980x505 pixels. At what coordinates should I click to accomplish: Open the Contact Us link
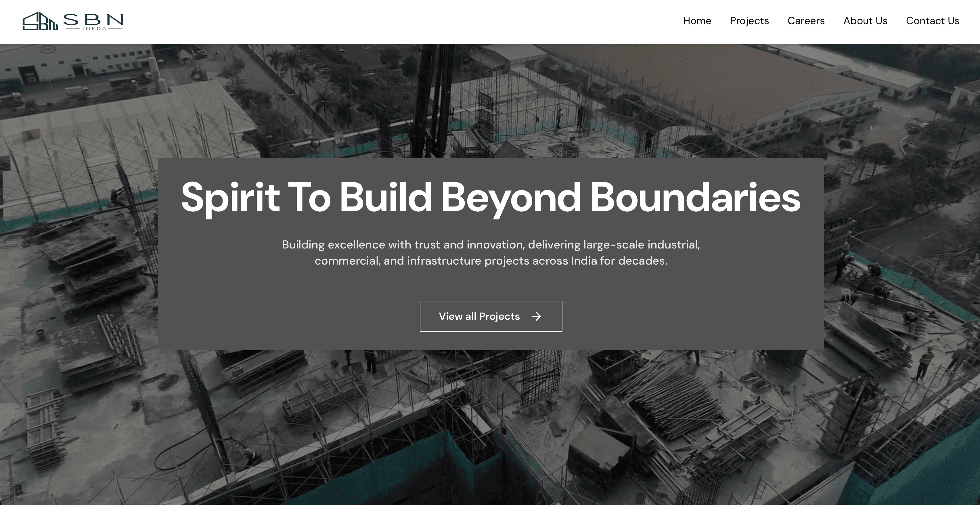933,21
